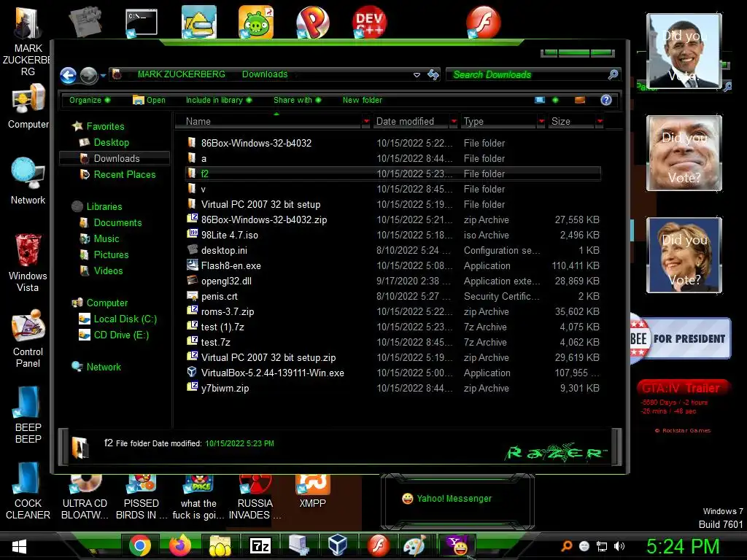The image size is (747, 560).
Task: Open the Videos library
Action: [108, 271]
